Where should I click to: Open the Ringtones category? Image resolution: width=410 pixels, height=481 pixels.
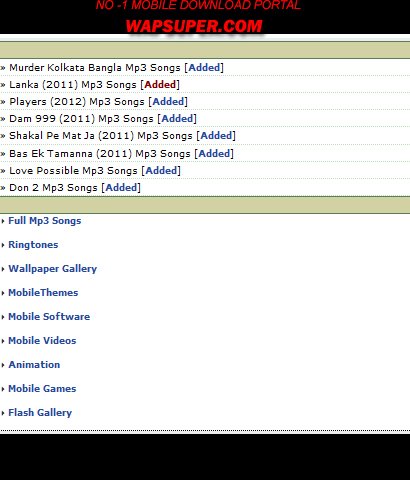click(x=33, y=245)
